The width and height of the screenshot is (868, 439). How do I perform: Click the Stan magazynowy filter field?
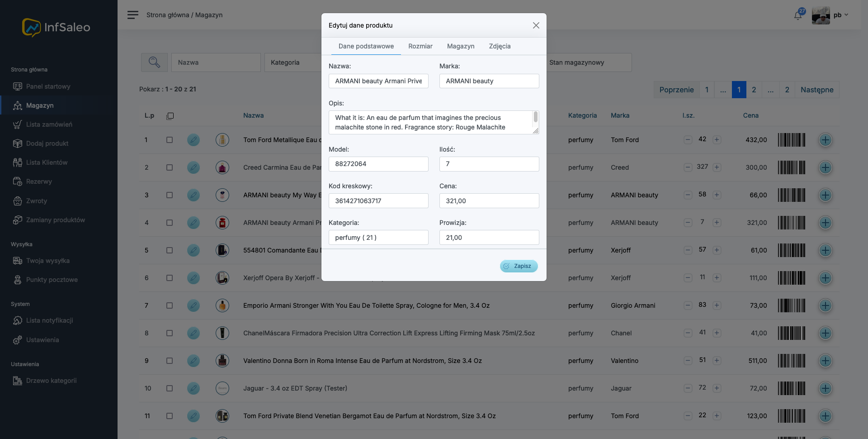[589, 62]
